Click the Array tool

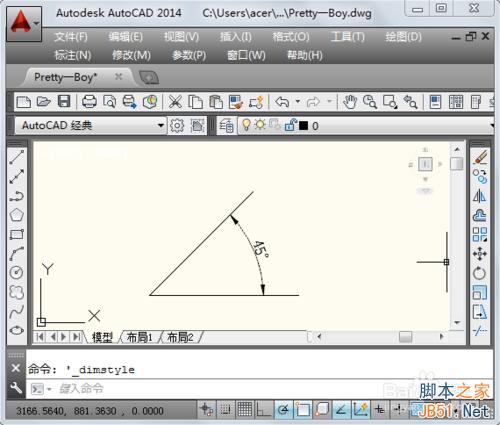[480, 235]
